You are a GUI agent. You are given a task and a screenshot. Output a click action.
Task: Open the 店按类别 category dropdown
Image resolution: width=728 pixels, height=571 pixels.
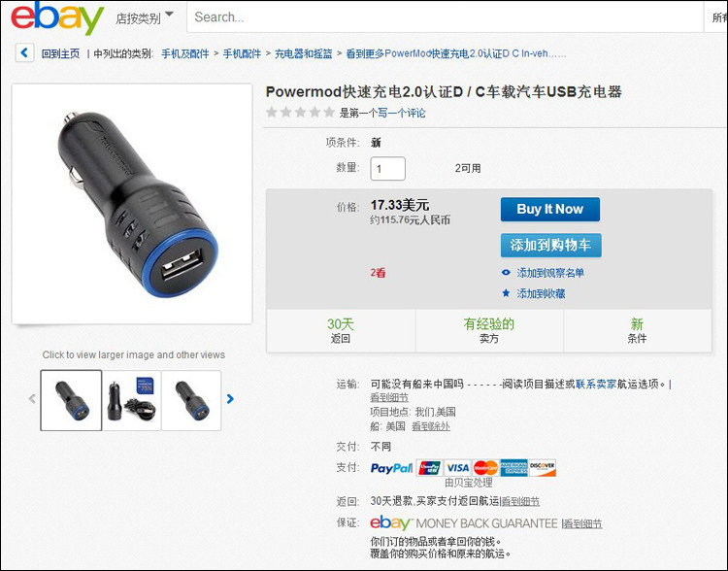[x=145, y=17]
